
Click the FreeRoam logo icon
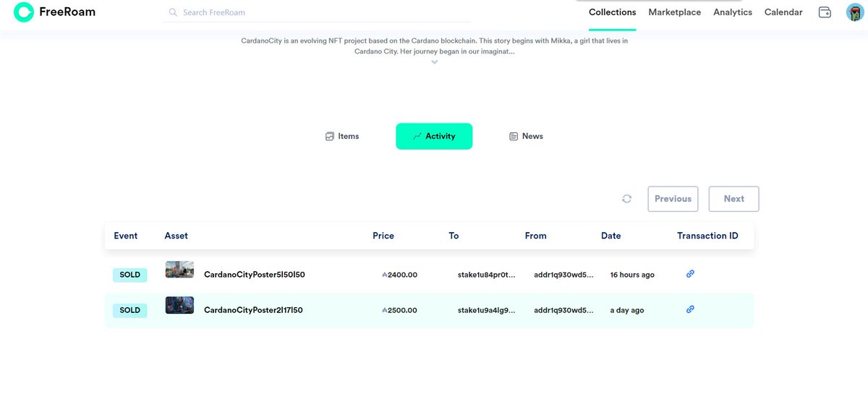pos(24,12)
